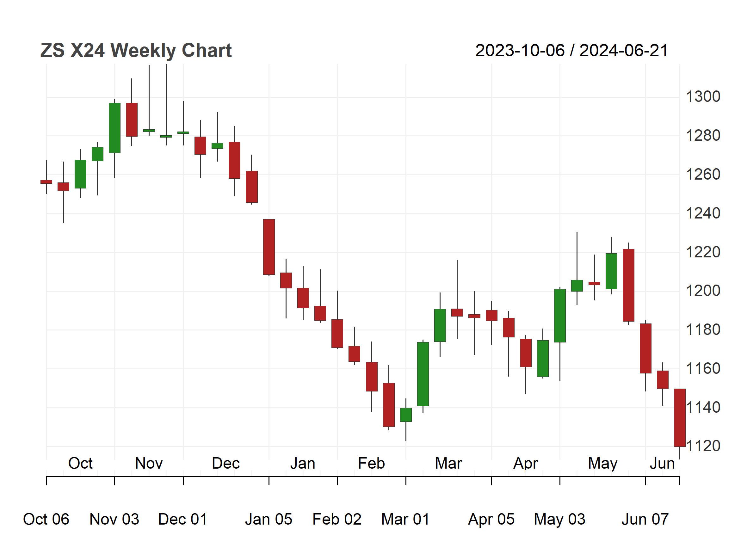Select the Nov 03 date axis label
The image size is (747, 560).
point(114,519)
